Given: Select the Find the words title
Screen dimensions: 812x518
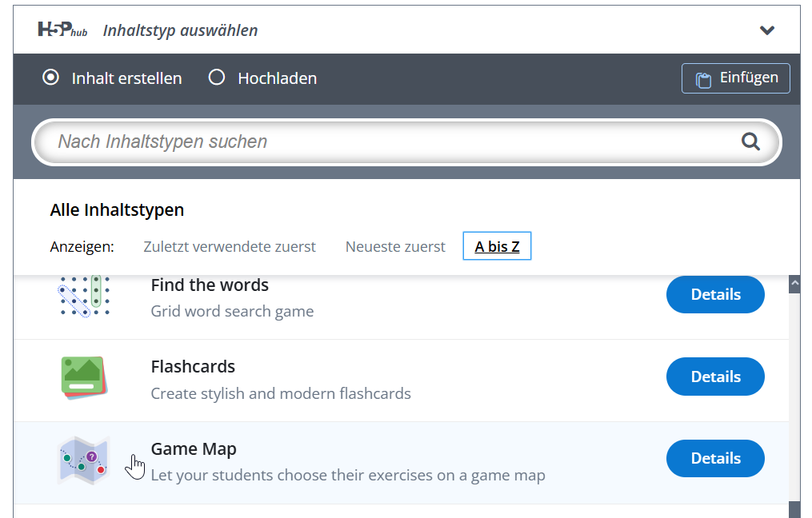Looking at the screenshot, I should [210, 285].
